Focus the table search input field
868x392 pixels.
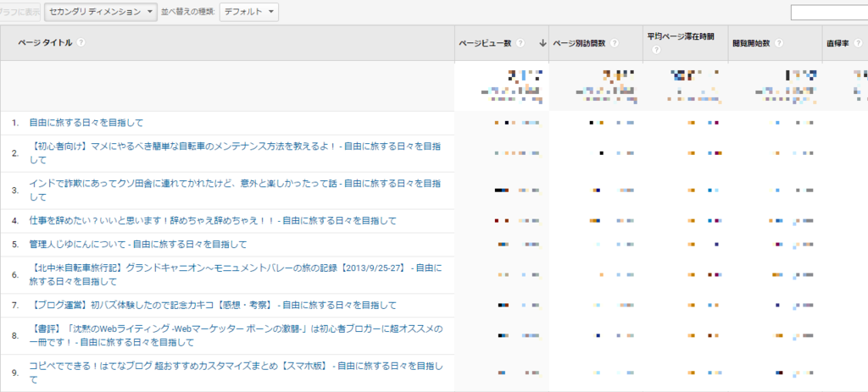pyautogui.click(x=829, y=12)
